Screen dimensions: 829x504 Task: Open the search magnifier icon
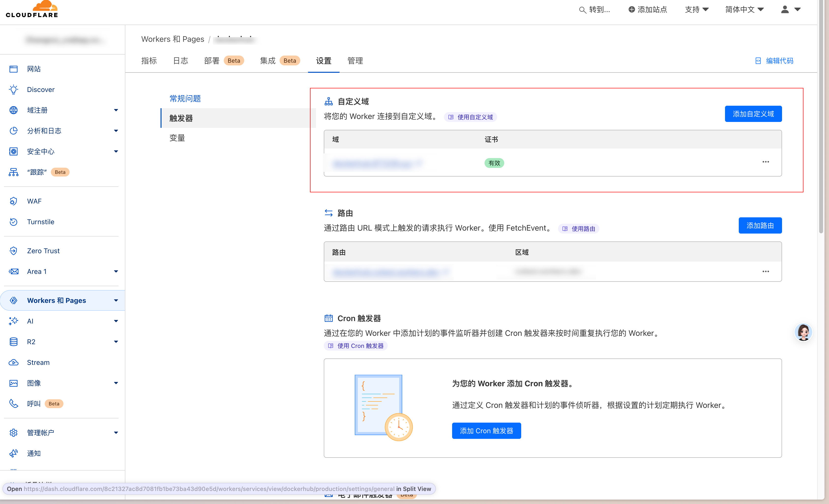pos(582,10)
